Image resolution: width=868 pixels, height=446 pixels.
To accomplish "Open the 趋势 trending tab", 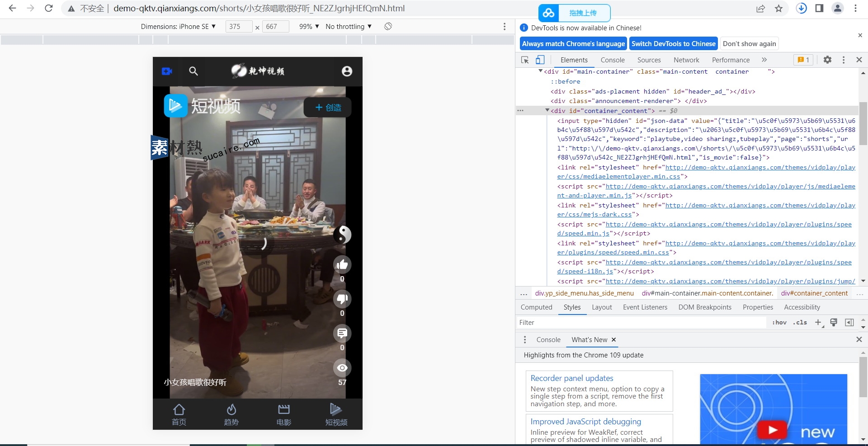I will 231,414.
